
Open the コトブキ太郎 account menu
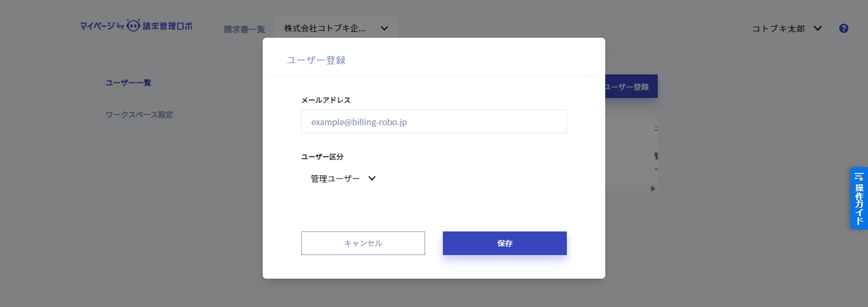click(x=778, y=28)
